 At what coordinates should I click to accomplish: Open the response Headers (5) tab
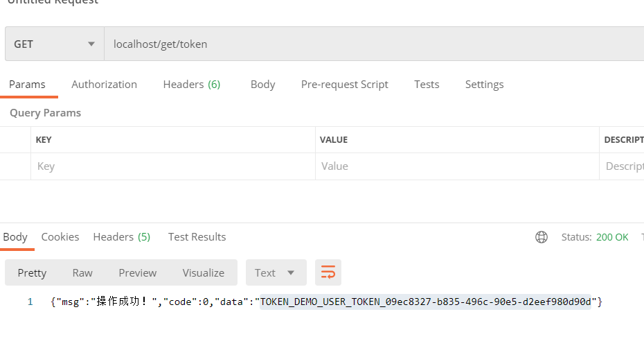tap(122, 237)
